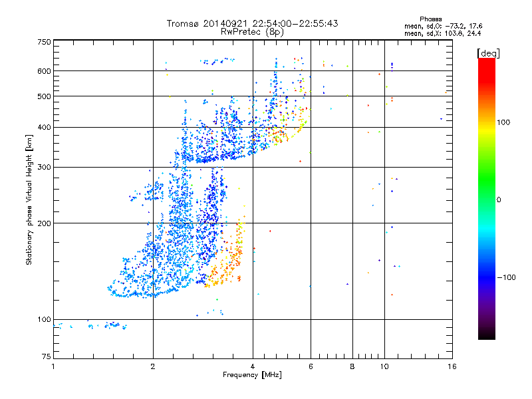Select the 'RwPretec (8p)' subtitle text
This screenshot has height=399, width=532.
(x=252, y=32)
